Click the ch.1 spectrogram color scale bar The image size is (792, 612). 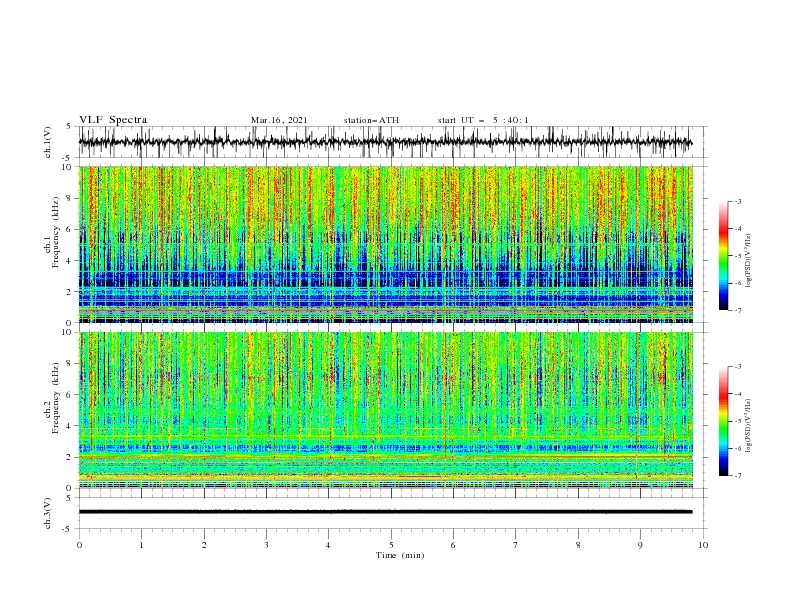724,256
